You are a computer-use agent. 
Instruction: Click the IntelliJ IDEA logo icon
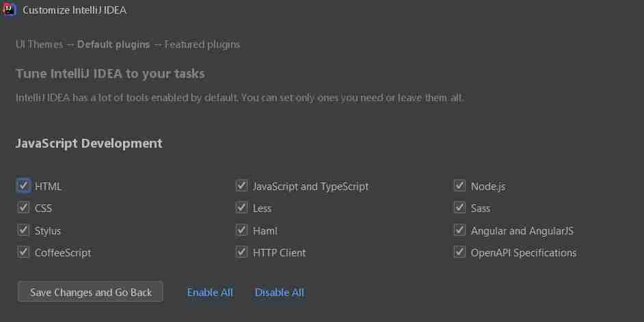[10, 10]
